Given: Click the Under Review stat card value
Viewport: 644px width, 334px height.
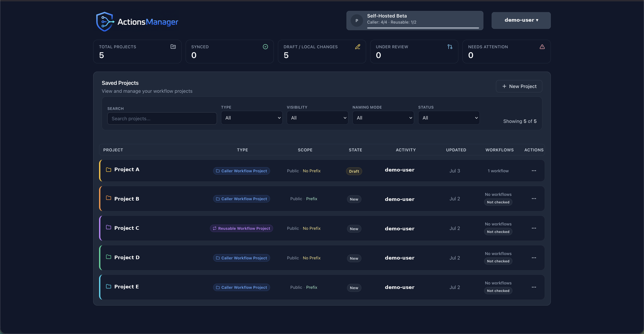Looking at the screenshot, I should click(x=378, y=55).
